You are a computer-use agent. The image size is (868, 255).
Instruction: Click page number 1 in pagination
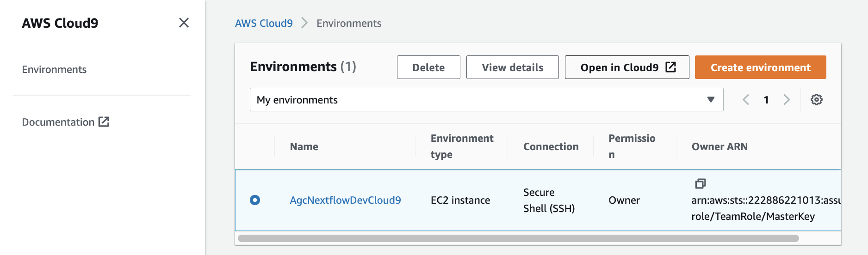coord(766,100)
